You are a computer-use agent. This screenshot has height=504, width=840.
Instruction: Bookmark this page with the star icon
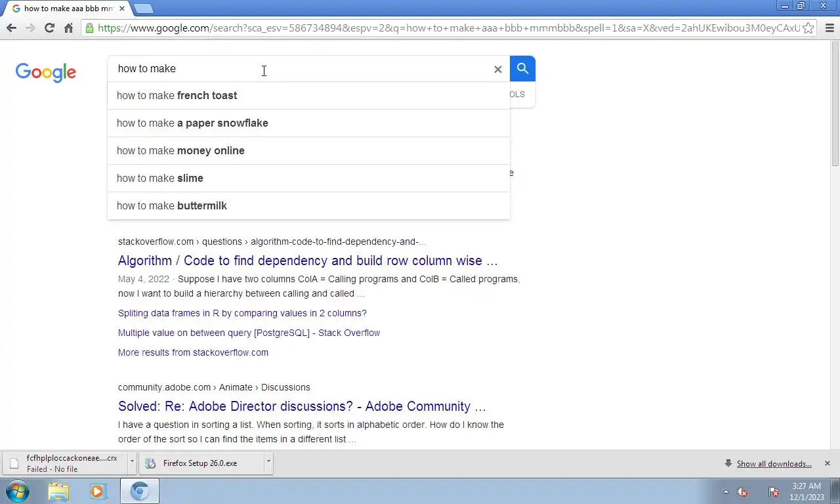pos(808,28)
